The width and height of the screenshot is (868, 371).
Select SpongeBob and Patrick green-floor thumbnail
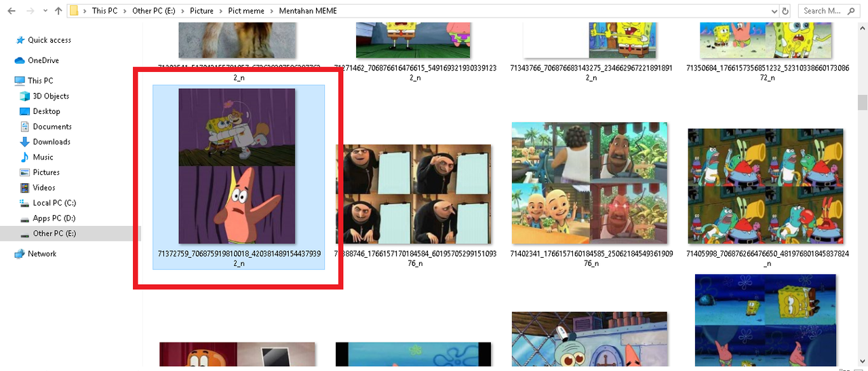pos(413,41)
